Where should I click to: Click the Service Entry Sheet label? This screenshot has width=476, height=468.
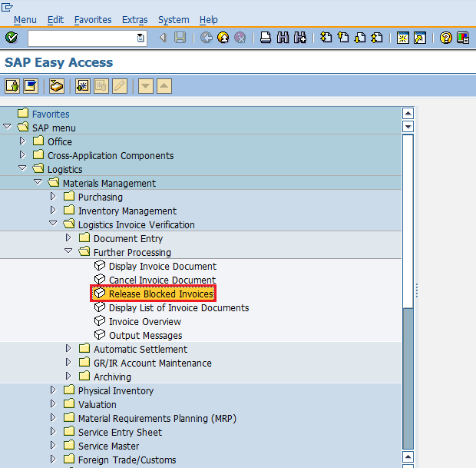tap(121, 432)
